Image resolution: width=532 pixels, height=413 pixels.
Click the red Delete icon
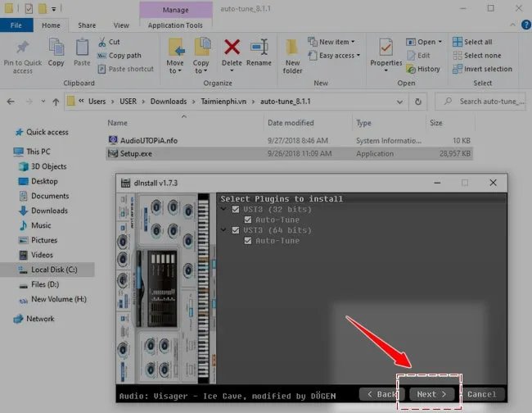point(232,48)
